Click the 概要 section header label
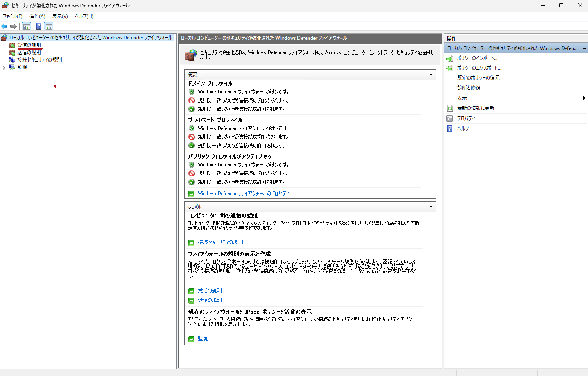Viewport: 588px width, 376px height. [x=192, y=75]
